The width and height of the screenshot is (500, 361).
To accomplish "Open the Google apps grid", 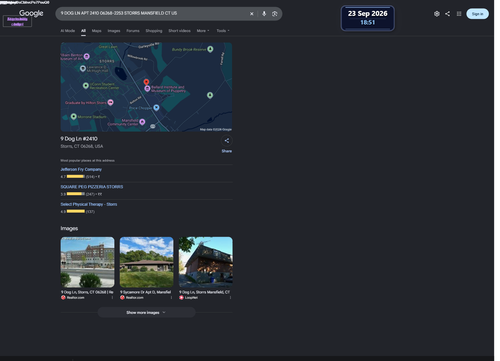I will (x=459, y=14).
